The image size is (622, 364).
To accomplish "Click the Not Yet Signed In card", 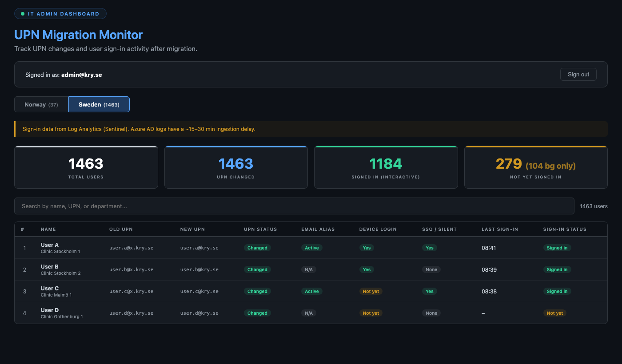I will click(x=536, y=167).
